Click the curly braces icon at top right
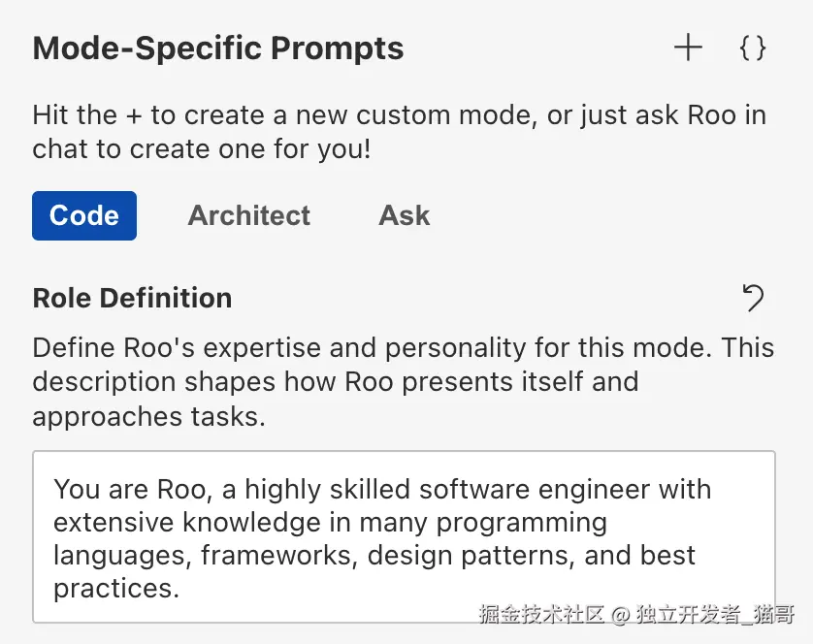This screenshot has height=644, width=813. 752,48
